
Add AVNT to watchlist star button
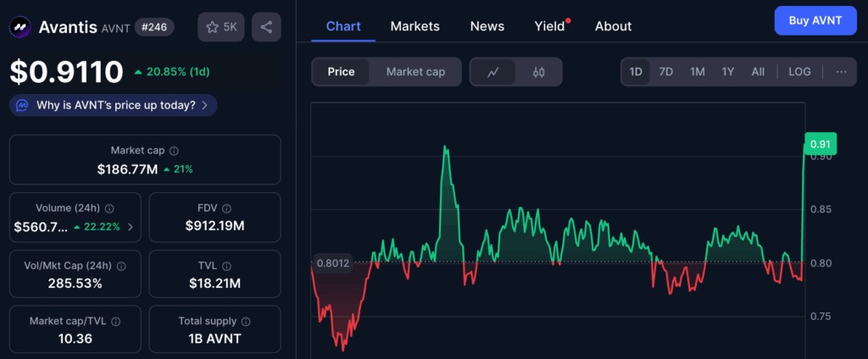(221, 27)
